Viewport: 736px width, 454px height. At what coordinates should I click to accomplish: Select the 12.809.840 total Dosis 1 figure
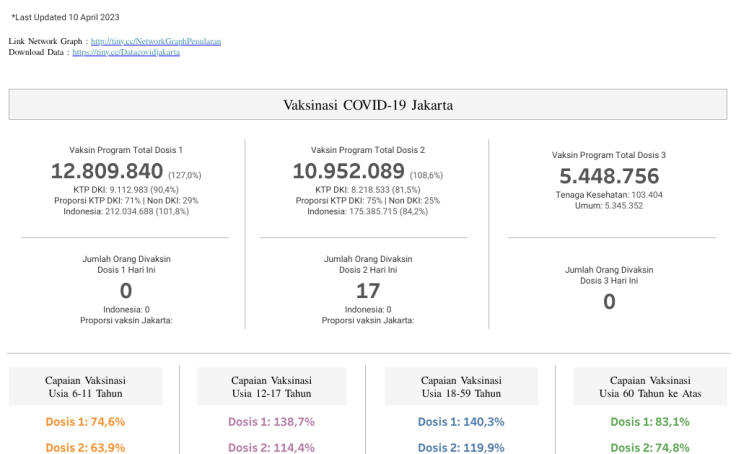click(107, 171)
